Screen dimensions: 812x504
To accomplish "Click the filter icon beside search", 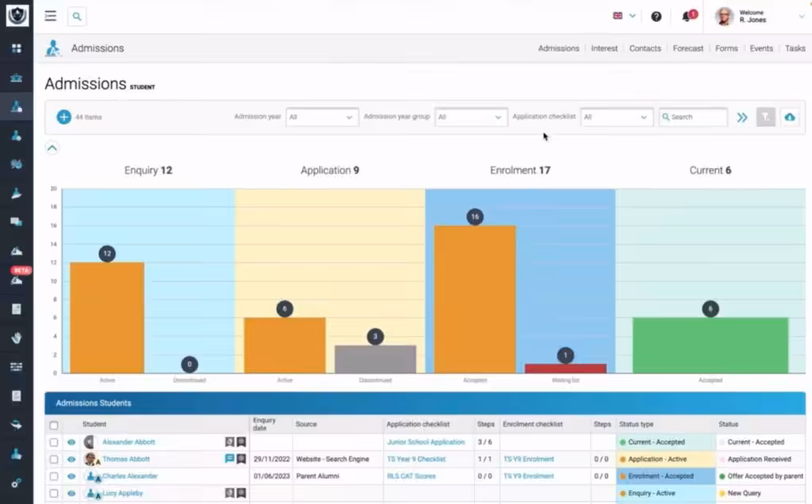I will click(765, 117).
